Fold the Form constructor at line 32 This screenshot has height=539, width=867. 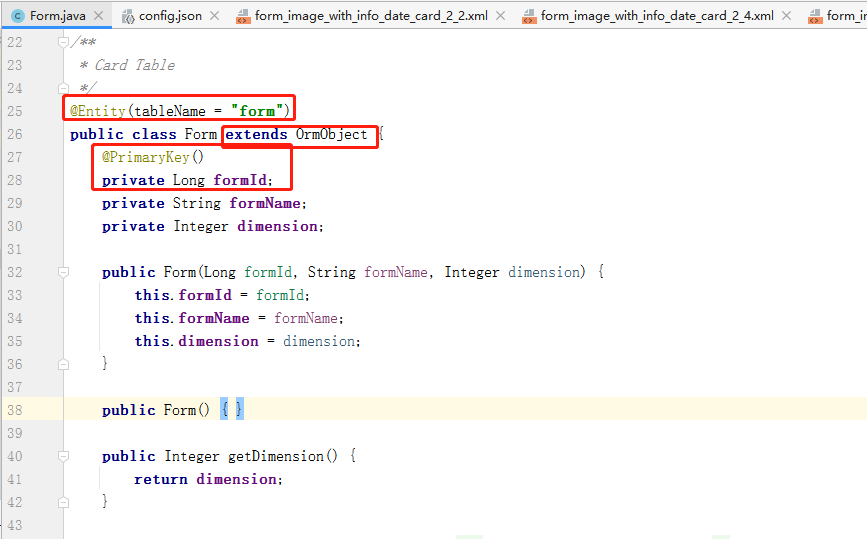[64, 272]
